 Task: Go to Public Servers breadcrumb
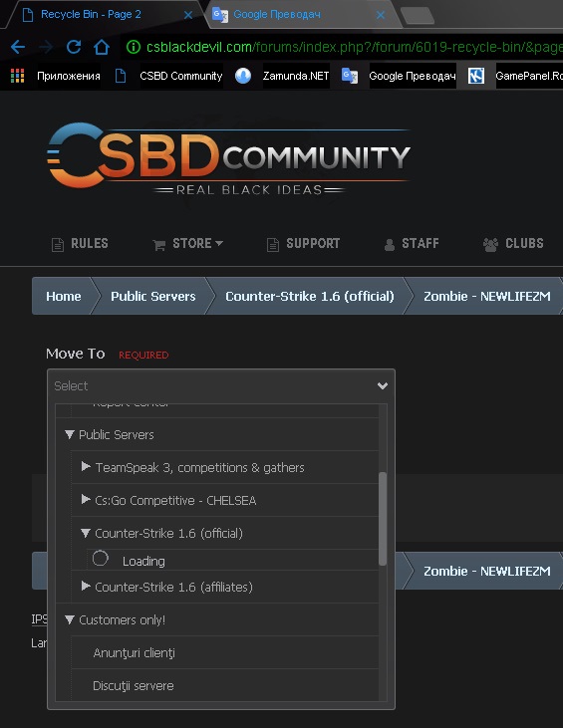pyautogui.click(x=152, y=296)
